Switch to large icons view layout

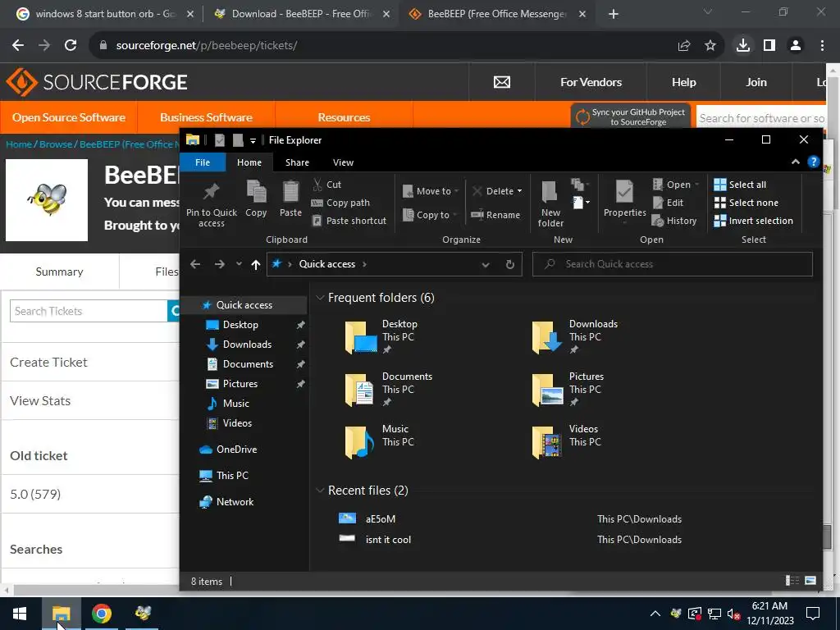(810, 581)
